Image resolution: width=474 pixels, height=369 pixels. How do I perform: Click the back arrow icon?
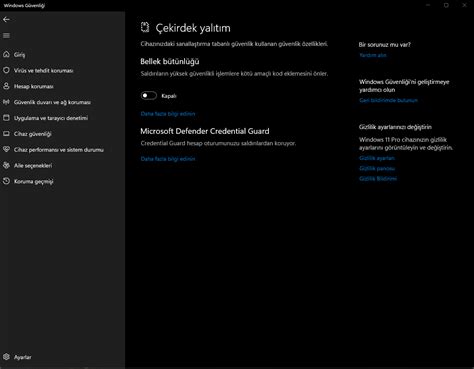coord(6,20)
